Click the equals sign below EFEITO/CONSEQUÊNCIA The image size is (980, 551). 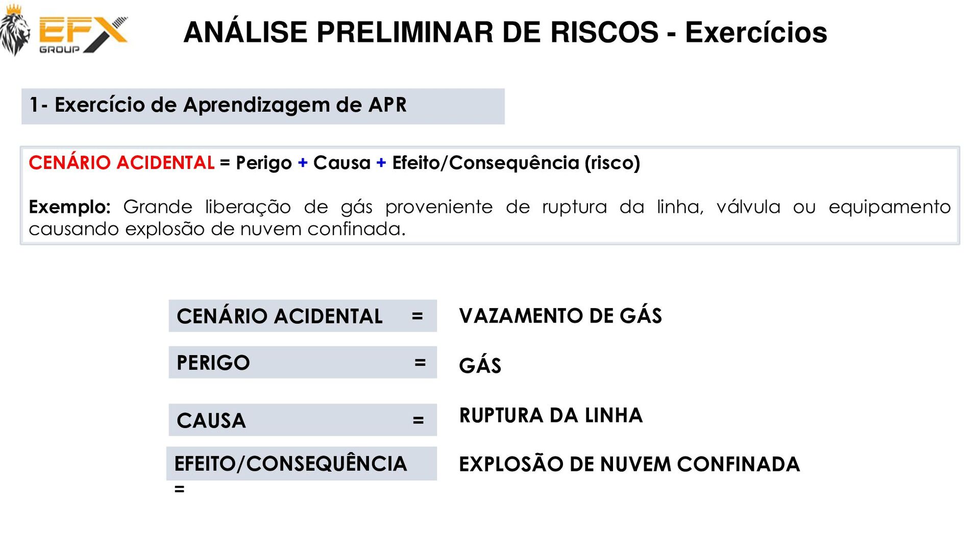pos(179,489)
